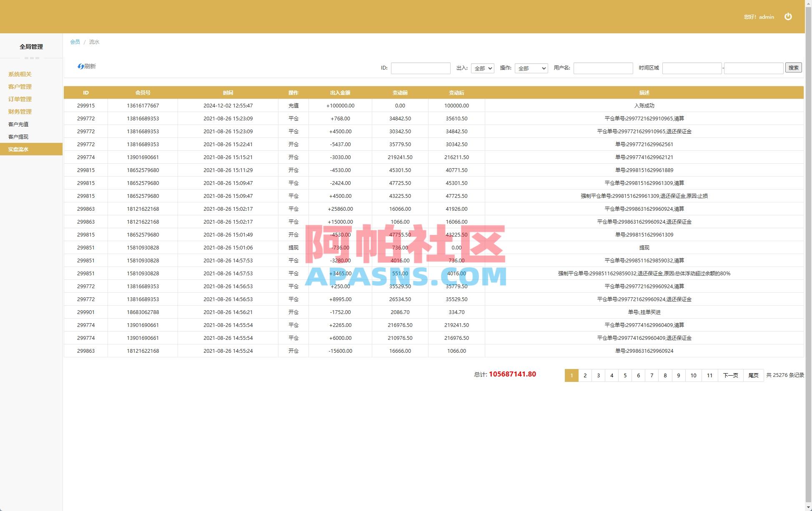Open 财务管理 sidebar menu

pyautogui.click(x=19, y=112)
